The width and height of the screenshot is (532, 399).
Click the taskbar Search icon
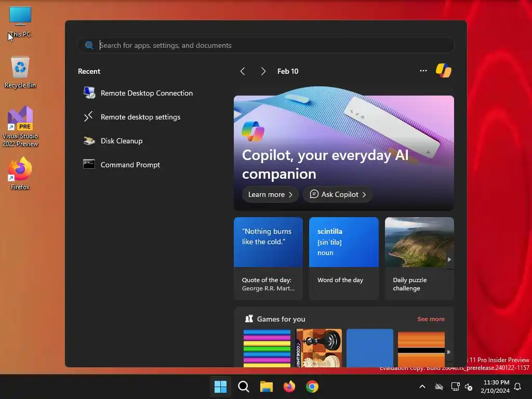pyautogui.click(x=244, y=387)
